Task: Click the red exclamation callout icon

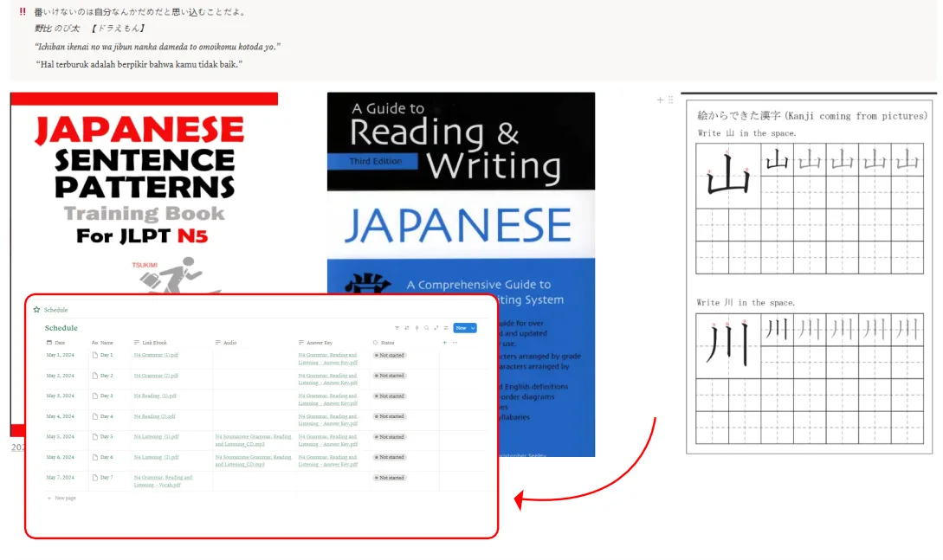Action: 23,11
